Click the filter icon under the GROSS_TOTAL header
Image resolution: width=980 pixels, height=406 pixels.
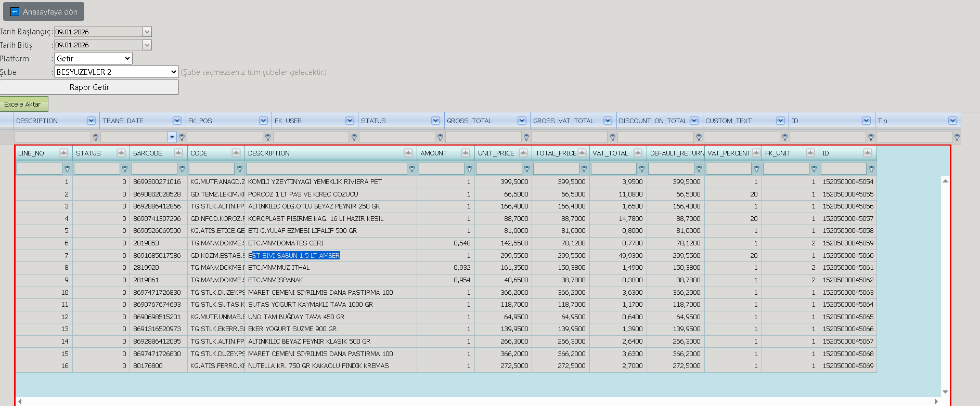(526, 137)
